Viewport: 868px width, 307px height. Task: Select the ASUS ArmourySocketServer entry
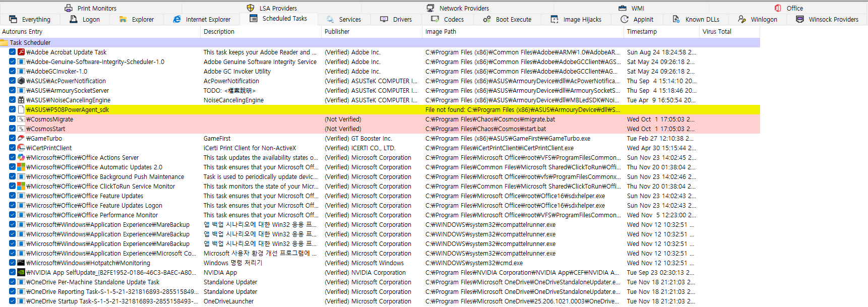(x=68, y=91)
